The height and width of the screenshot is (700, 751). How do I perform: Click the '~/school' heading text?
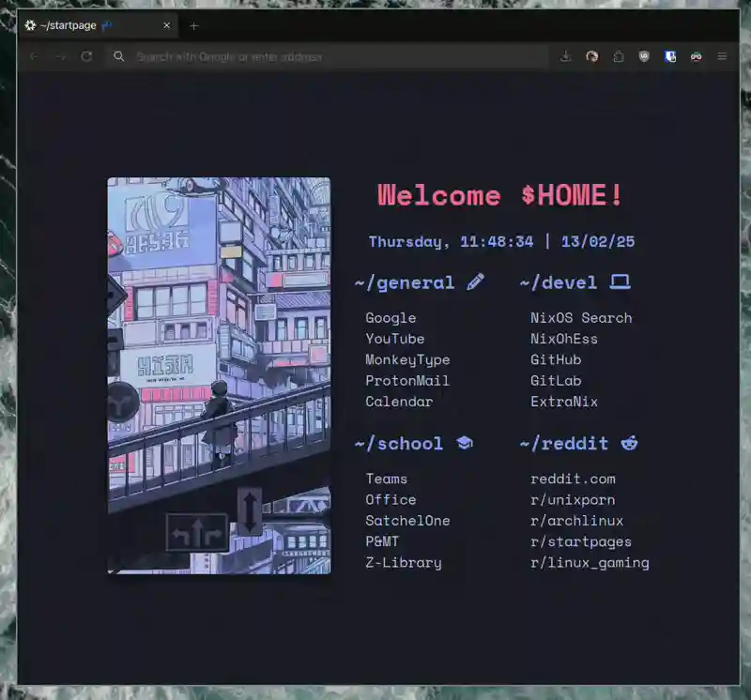click(x=399, y=444)
